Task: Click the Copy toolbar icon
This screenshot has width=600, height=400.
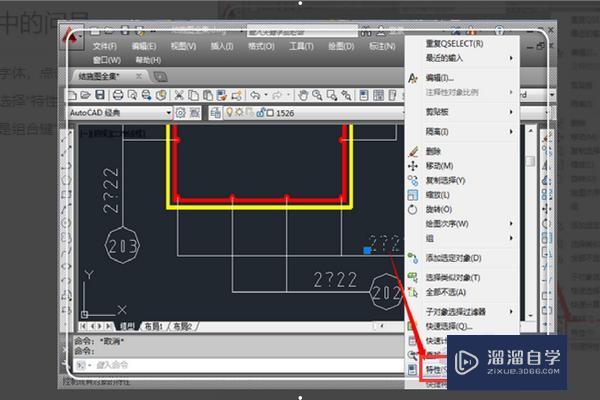Action: pos(194,95)
